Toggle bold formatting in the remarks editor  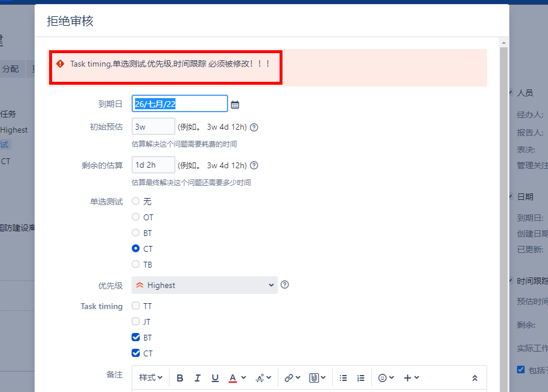[x=180, y=378]
